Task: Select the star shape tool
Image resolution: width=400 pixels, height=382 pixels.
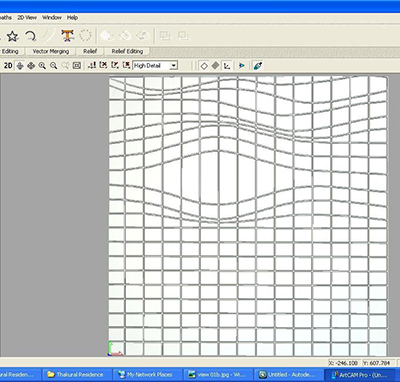Action: pos(12,36)
